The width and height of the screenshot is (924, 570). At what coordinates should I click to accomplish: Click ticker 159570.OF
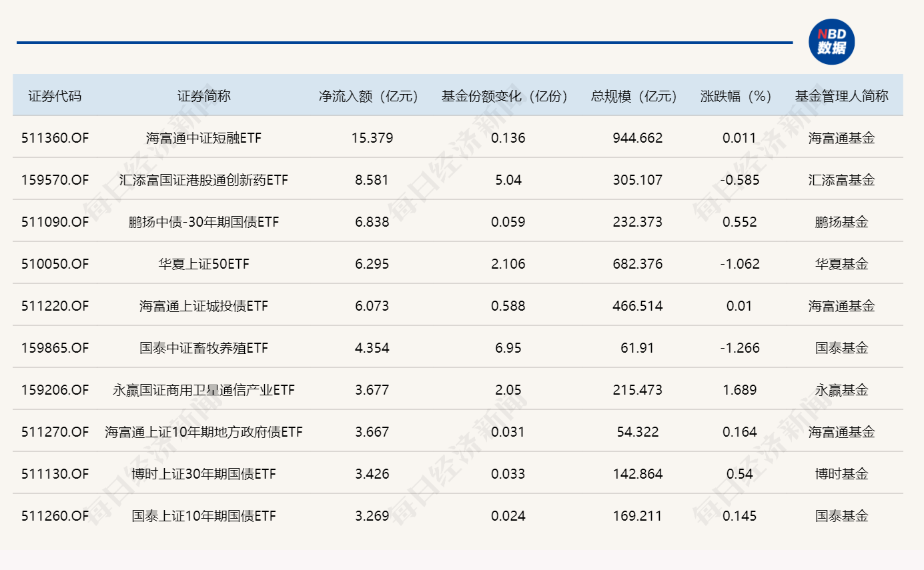(53, 179)
